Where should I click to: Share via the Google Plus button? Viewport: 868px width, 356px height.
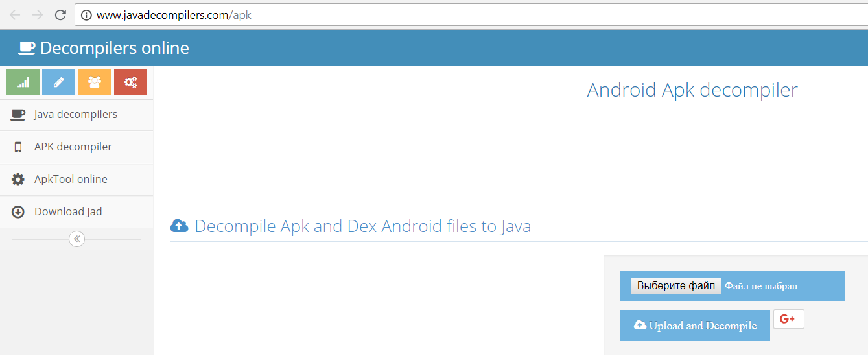pos(789,319)
